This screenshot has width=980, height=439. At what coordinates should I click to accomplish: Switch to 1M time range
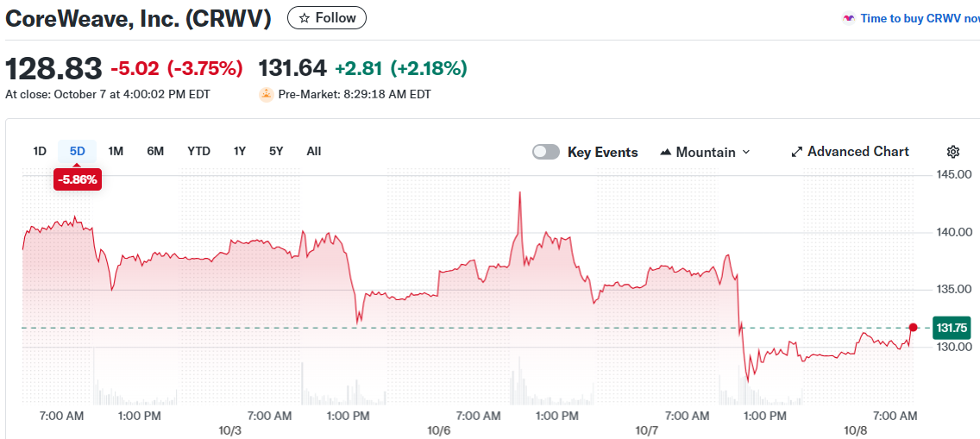pos(116,151)
